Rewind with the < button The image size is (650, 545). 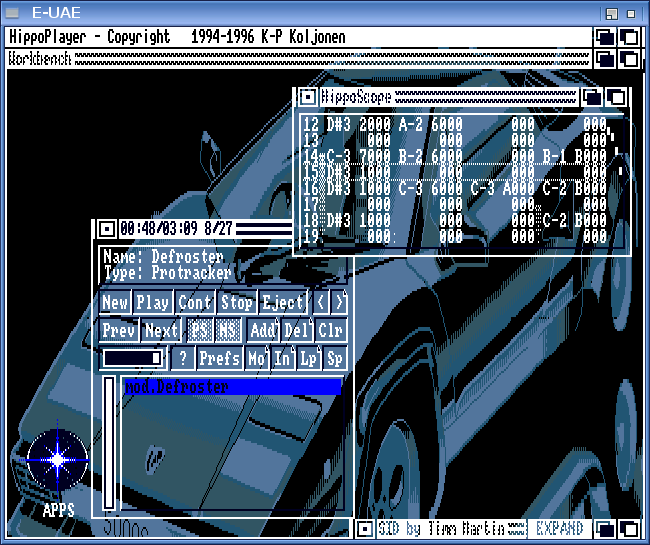(x=321, y=302)
